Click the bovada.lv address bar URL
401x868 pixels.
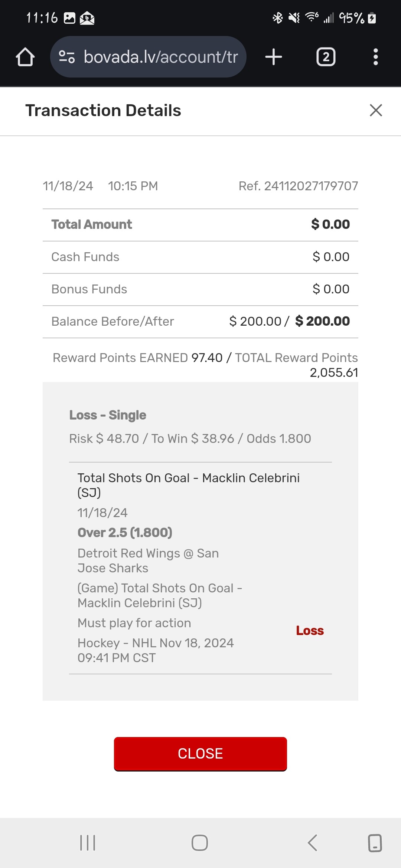pyautogui.click(x=160, y=57)
